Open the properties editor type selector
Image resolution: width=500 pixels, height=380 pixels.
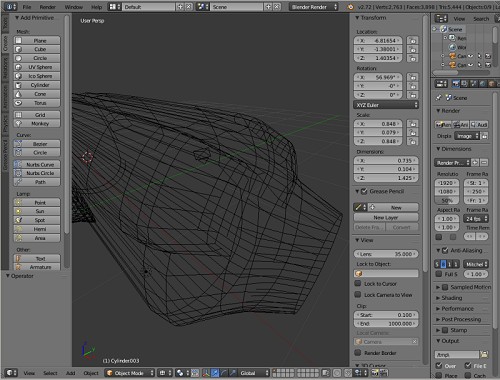tap(441, 83)
